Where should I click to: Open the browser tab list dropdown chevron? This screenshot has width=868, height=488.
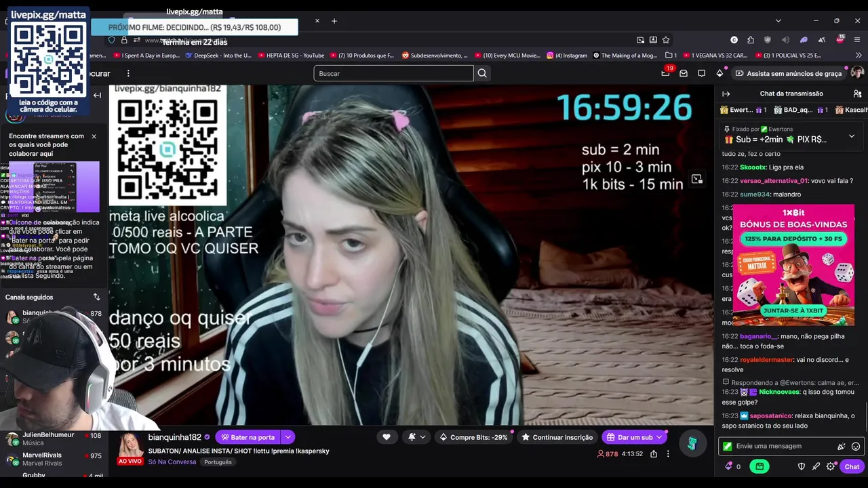tap(778, 21)
